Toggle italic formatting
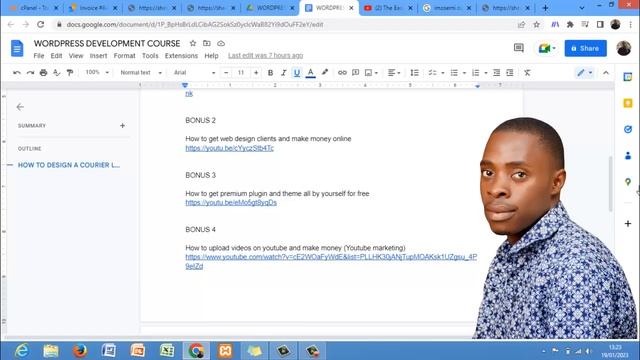This screenshot has height=360, width=640. 283,73
